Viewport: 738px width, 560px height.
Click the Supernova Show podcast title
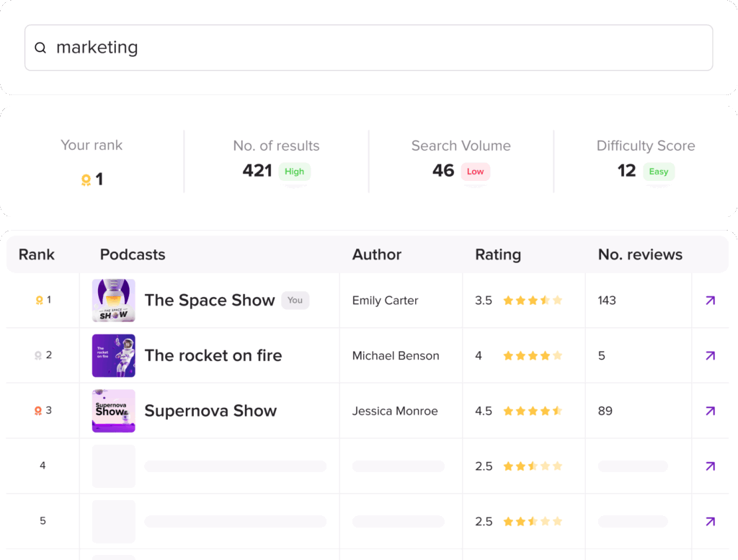[210, 411]
